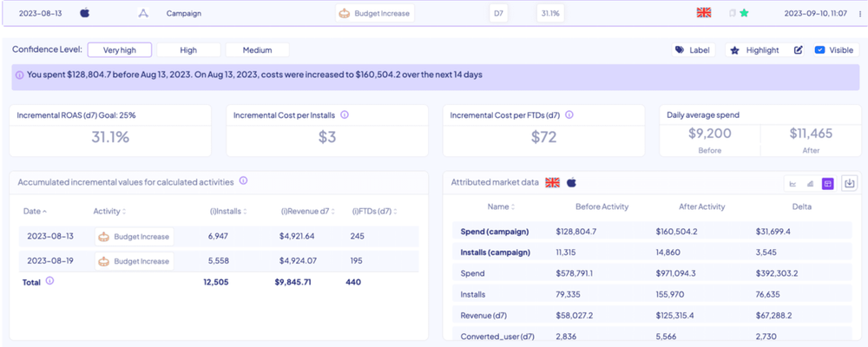The height and width of the screenshot is (347, 868).
Task: Click the Highlight button
Action: 753,50
